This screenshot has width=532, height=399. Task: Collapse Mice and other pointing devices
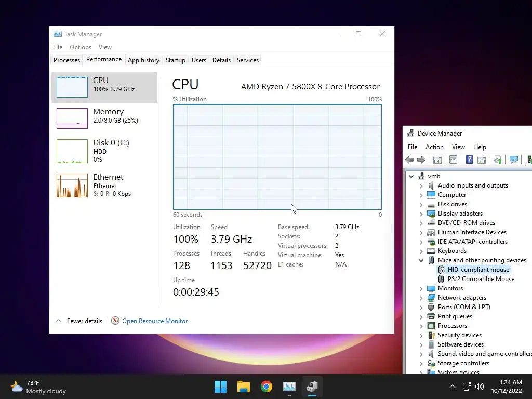(421, 260)
